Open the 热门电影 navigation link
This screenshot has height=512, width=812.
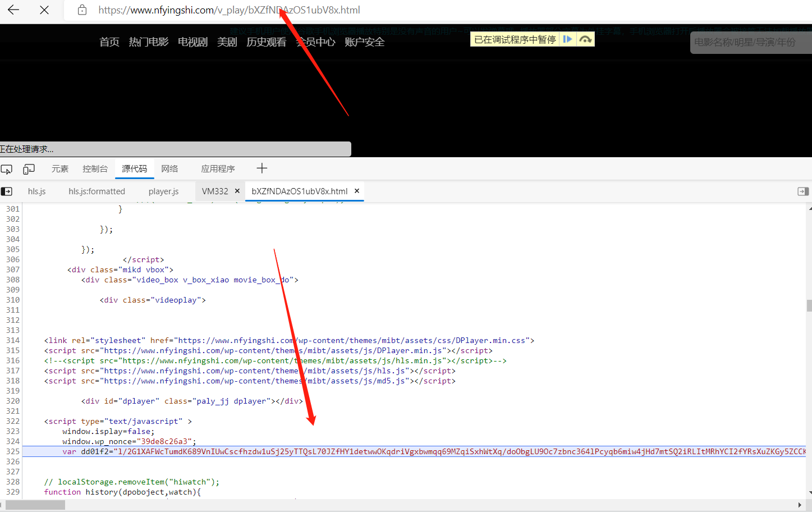(x=149, y=42)
